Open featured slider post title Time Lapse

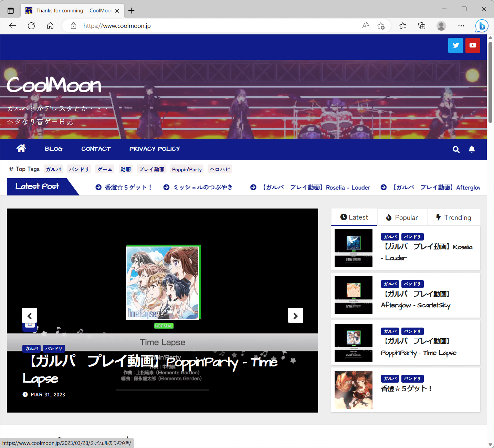coord(150,370)
